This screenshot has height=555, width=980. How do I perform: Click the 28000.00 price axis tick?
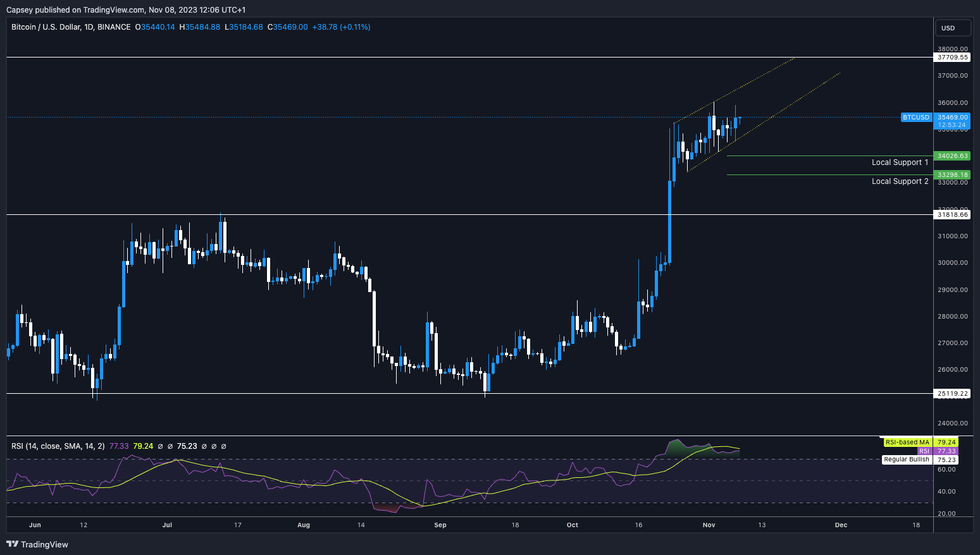[953, 316]
